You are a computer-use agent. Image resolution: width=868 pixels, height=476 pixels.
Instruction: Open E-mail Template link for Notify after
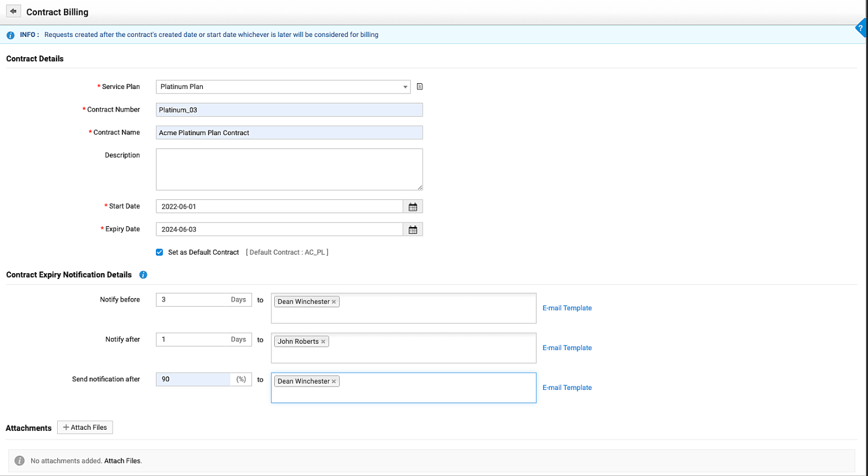tap(567, 348)
